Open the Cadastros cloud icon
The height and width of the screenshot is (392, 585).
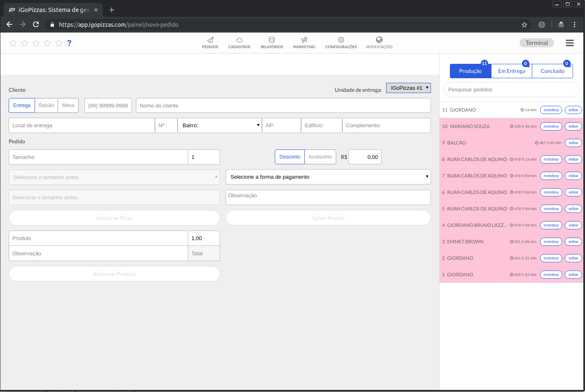pyautogui.click(x=239, y=40)
